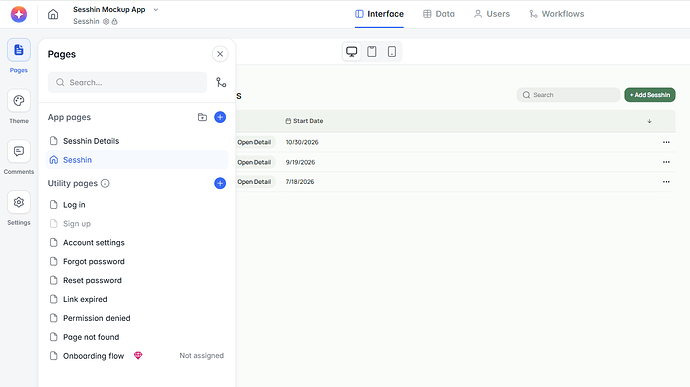Click the column sort arrow icon
The width and height of the screenshot is (690, 387).
tap(650, 121)
